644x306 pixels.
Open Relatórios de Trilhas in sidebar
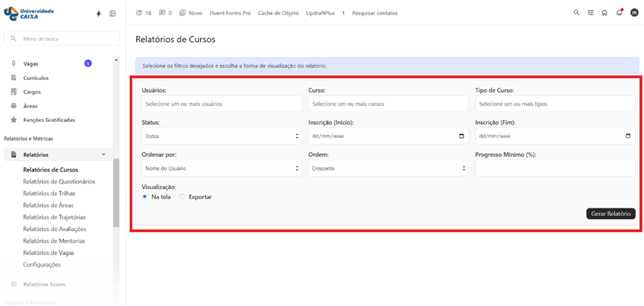pos(49,193)
